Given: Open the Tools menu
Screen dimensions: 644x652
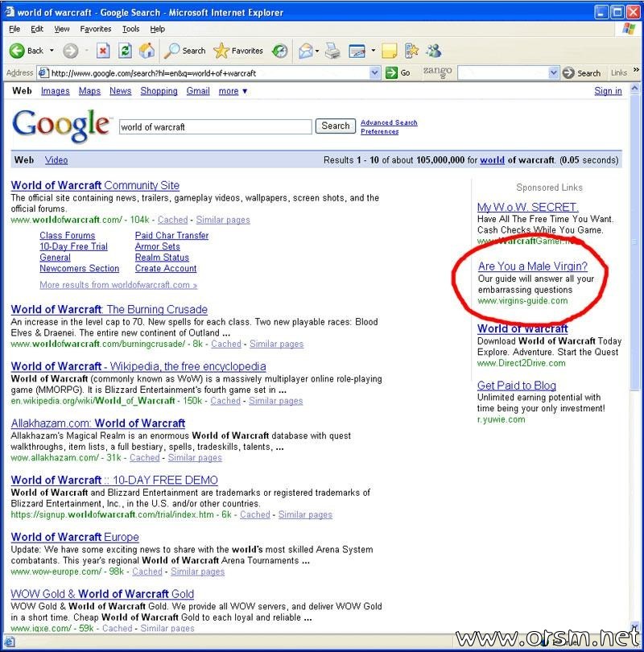Looking at the screenshot, I should [x=130, y=29].
